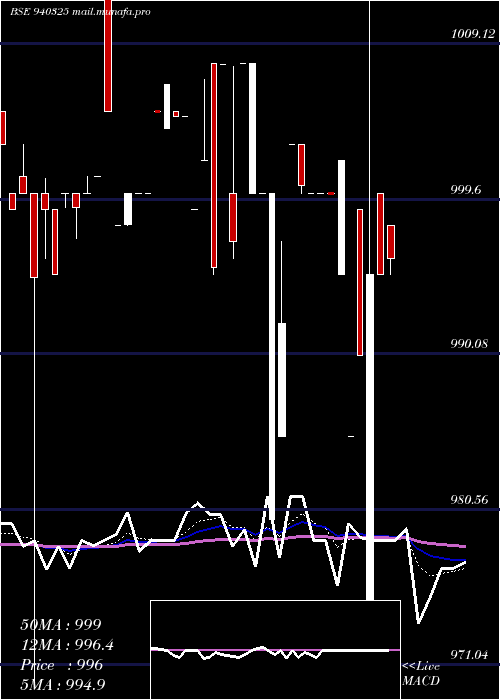
Task: Click the 971.04 price axis label
Action: pos(469,655)
